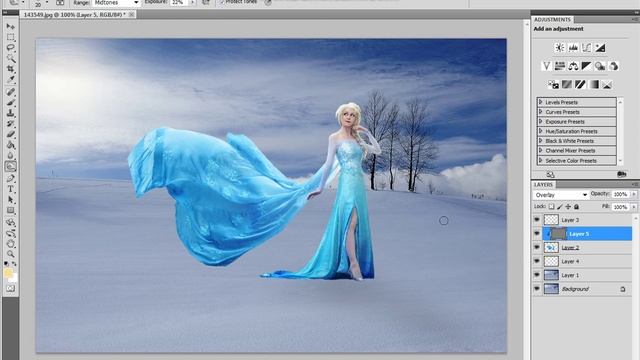
Task: Add a Brightness/Contrast adjustment
Action: (560, 48)
